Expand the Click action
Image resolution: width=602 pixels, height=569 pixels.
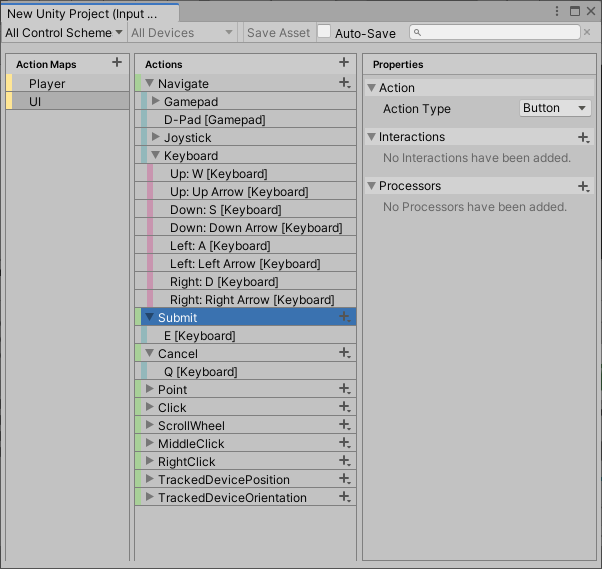(x=150, y=407)
